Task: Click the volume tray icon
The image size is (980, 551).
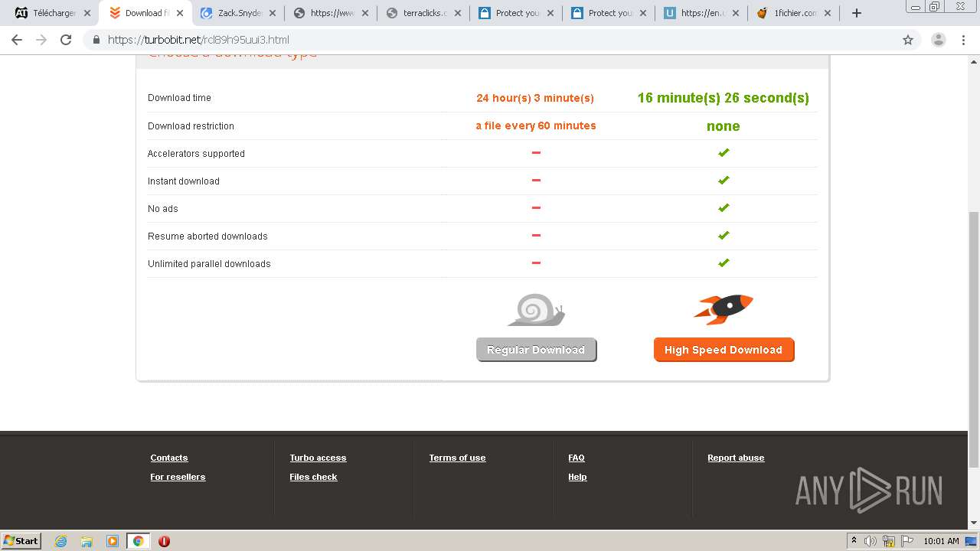Action: point(871,541)
